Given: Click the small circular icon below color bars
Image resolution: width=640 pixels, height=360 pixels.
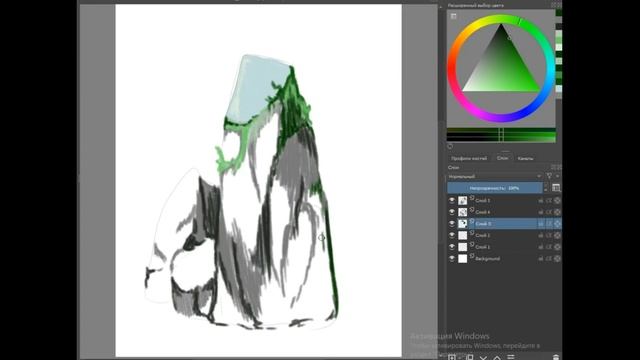Looking at the screenshot, I should (x=450, y=147).
